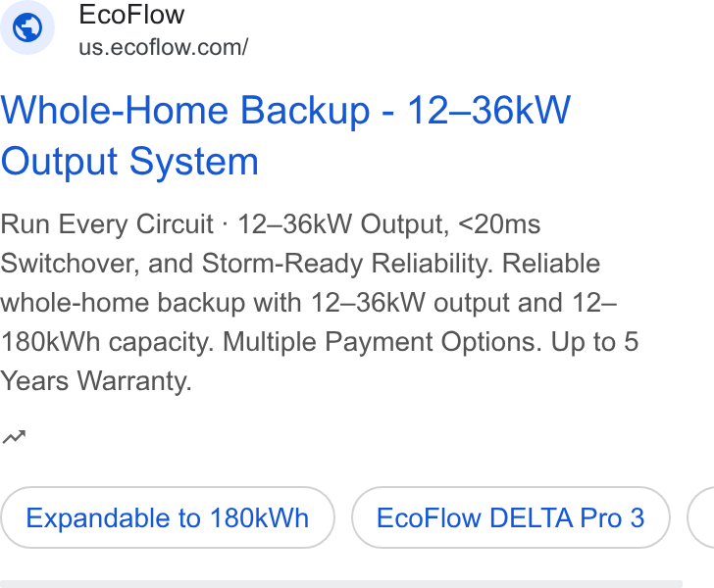Click the Run Every Circuit text
Image resolution: width=714 pixels, height=588 pixels.
[x=107, y=224]
